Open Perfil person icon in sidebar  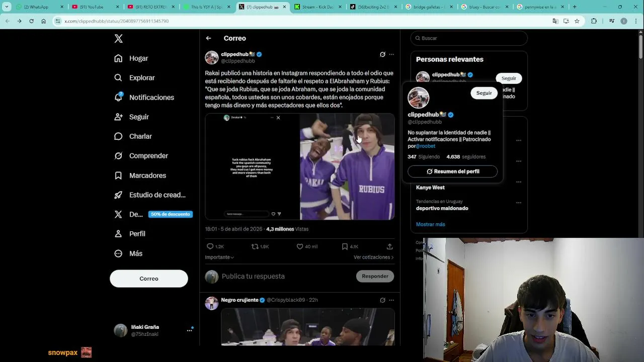click(118, 234)
